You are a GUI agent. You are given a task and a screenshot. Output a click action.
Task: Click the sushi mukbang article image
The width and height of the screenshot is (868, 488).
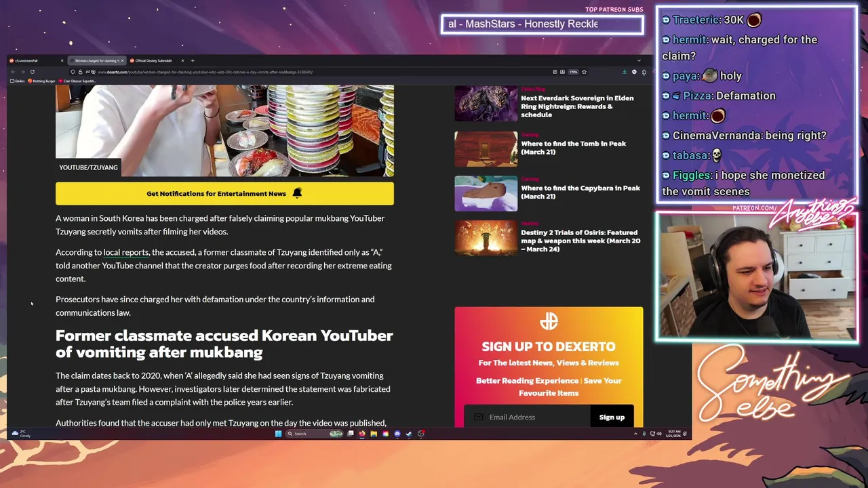tap(224, 130)
